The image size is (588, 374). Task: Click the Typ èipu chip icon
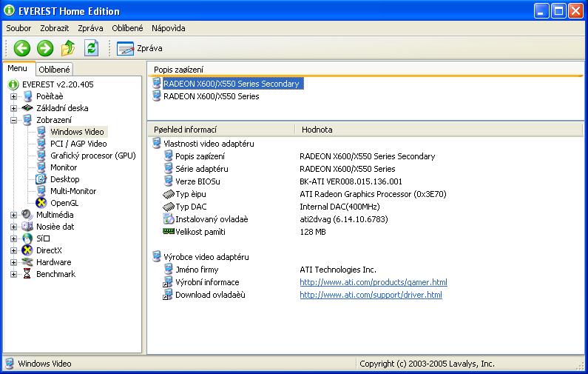coord(169,194)
